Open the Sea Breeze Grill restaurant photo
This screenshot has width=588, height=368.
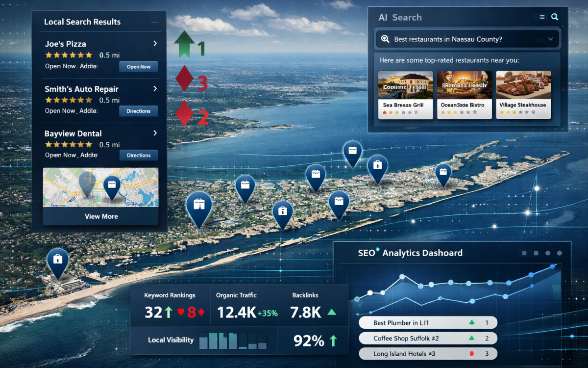(406, 85)
